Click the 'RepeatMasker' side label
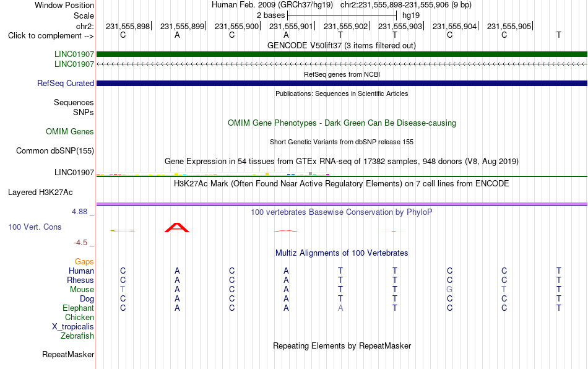 pos(68,354)
